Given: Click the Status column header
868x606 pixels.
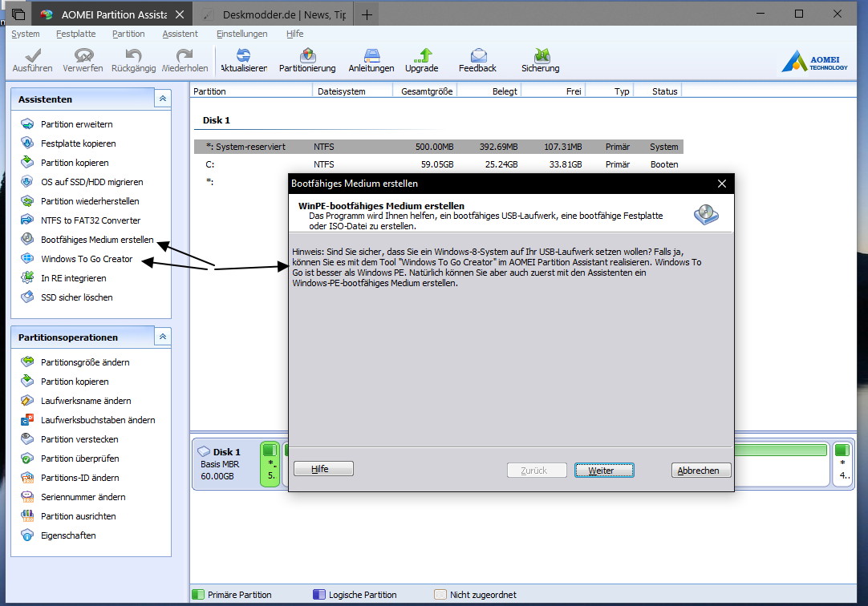Looking at the screenshot, I should (658, 91).
